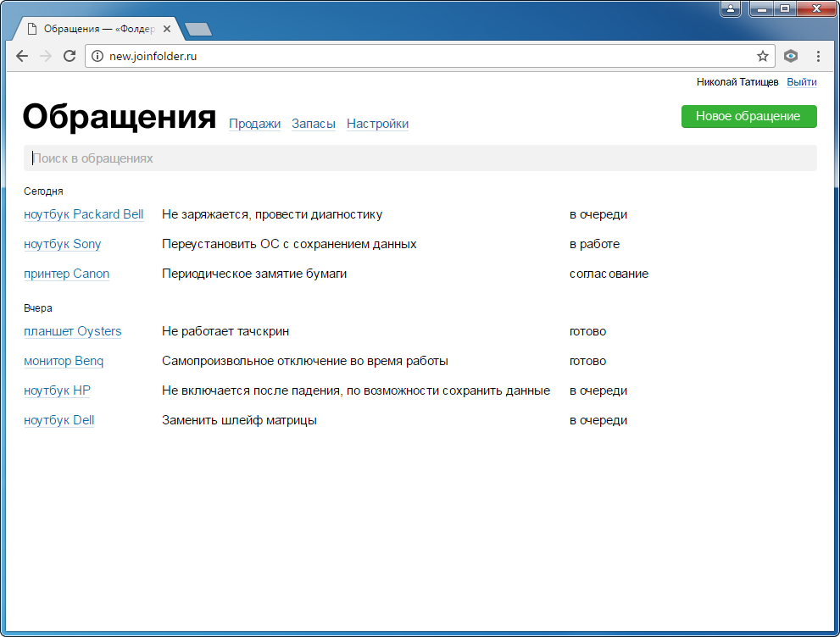
Task: Go to the Продажи section
Action: coord(254,124)
